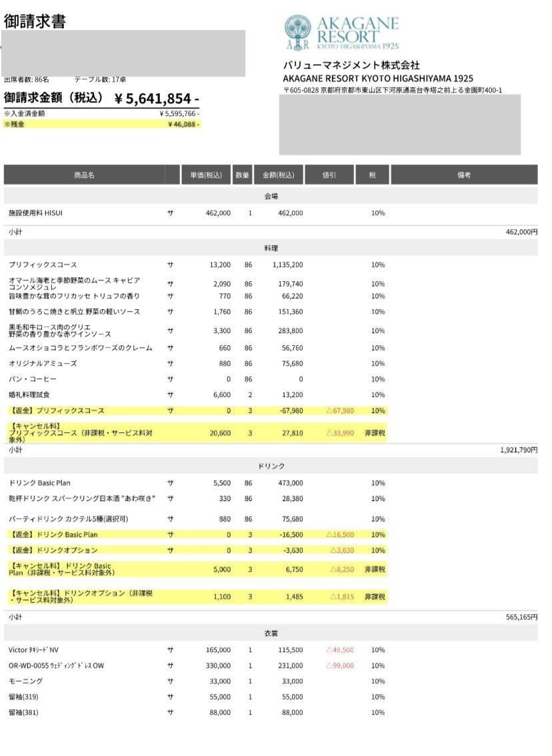Image resolution: width=552 pixels, height=756 pixels.
Task: Click the amount 28,380
Action: coord(293,498)
